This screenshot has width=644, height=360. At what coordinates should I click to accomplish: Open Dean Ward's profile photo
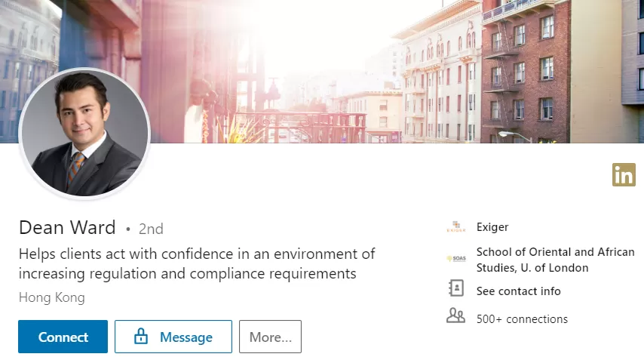click(x=84, y=134)
